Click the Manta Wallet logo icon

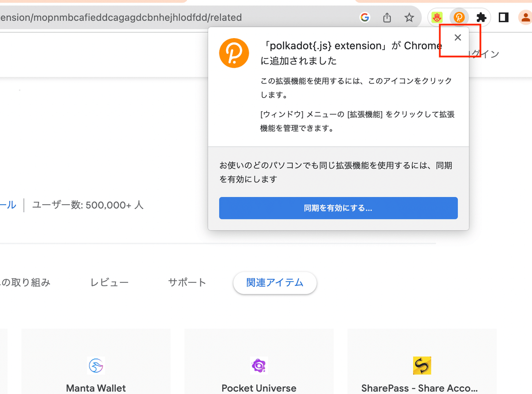tap(96, 366)
